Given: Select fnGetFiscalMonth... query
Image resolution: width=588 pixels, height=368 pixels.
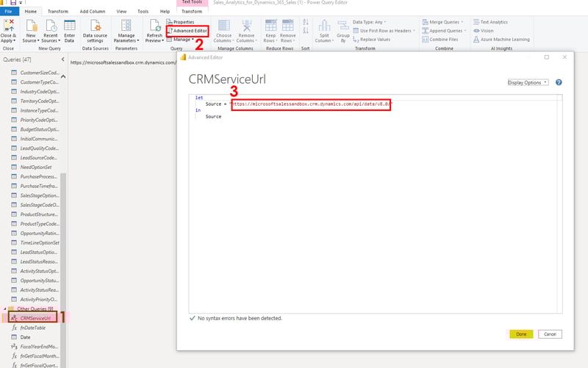Looking at the screenshot, I should pyautogui.click(x=35, y=356).
